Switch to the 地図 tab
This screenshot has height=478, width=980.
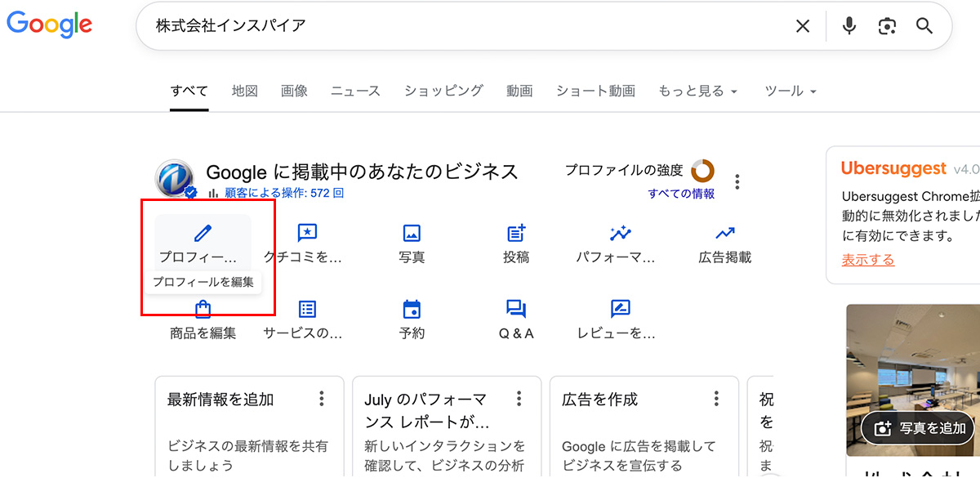(x=245, y=91)
